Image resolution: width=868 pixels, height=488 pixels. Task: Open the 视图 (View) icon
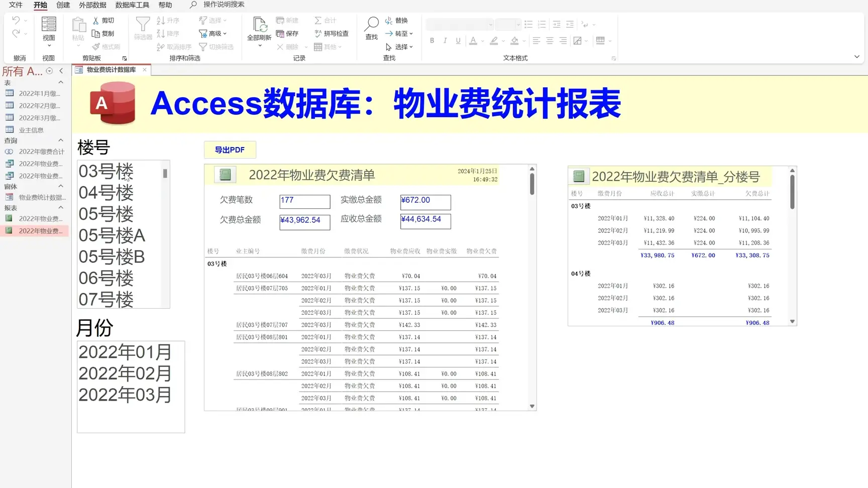click(49, 25)
